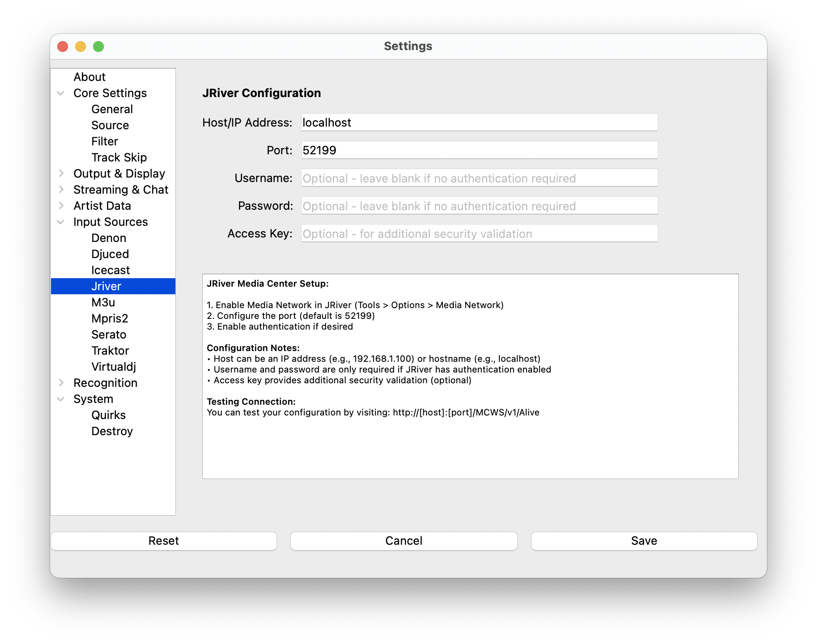Expand the Output & Display section
Viewport: 817px width, 644px height.
pos(61,174)
